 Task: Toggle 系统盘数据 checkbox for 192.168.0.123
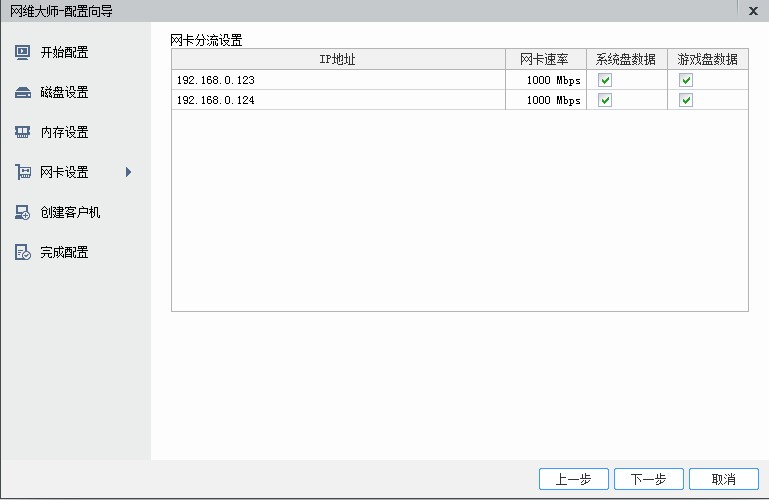[x=605, y=80]
